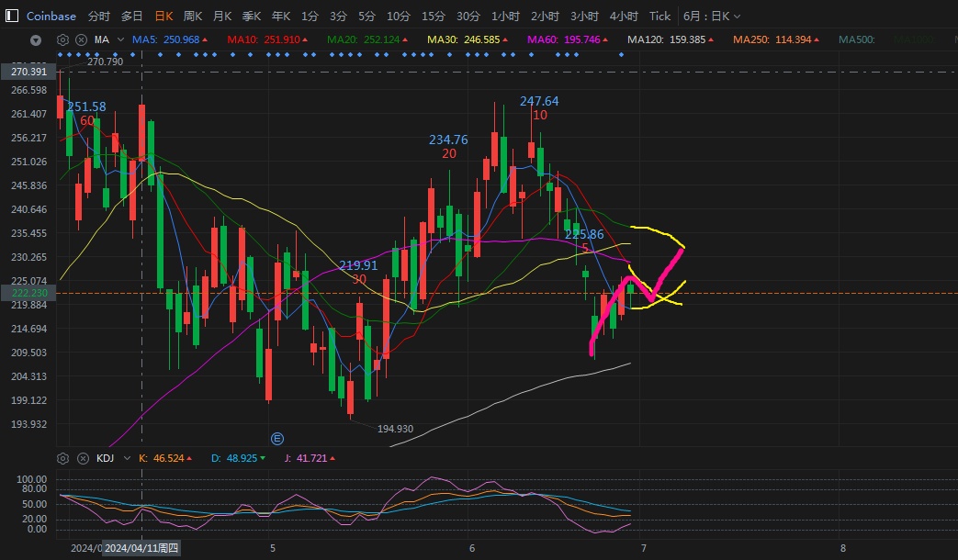Screen dimensions: 958x560
Task: Expand the MA indicator dropdown
Action: click(x=119, y=39)
